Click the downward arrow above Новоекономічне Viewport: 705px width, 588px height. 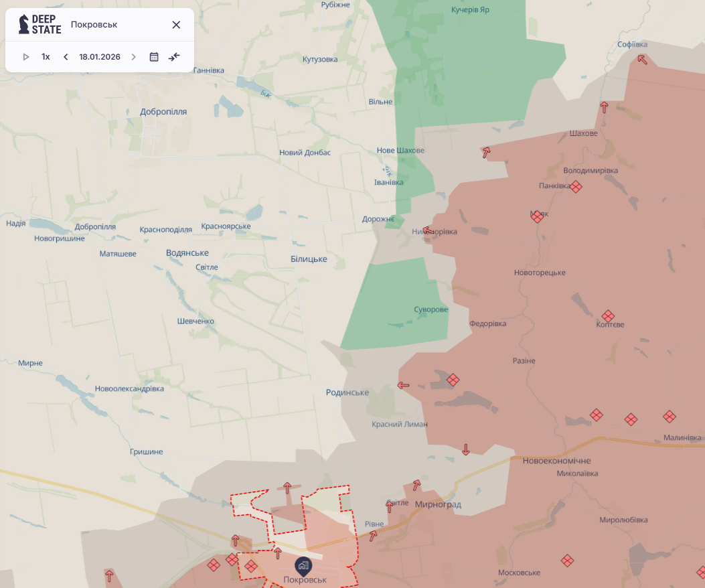(x=466, y=449)
